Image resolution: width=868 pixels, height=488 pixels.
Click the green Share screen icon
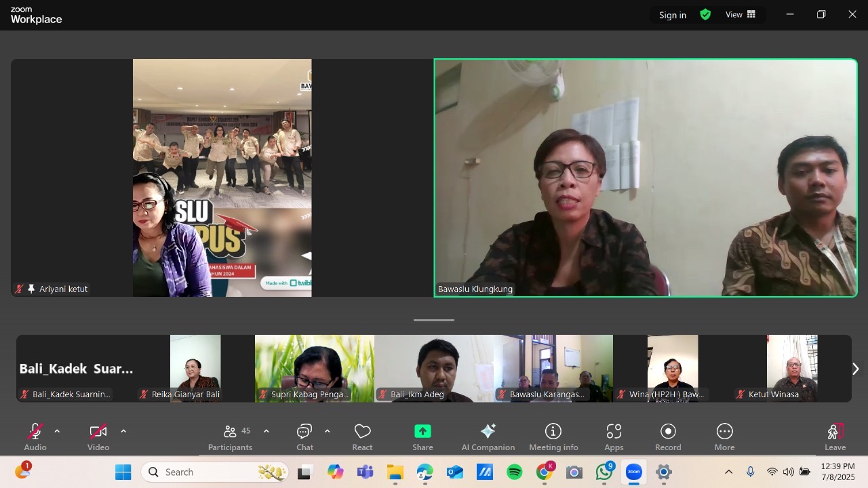coord(422,432)
